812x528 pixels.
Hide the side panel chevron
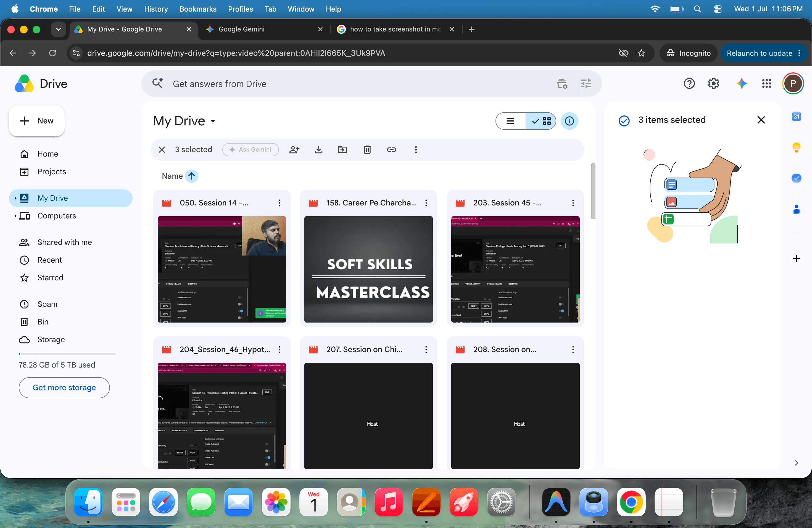pos(796,463)
